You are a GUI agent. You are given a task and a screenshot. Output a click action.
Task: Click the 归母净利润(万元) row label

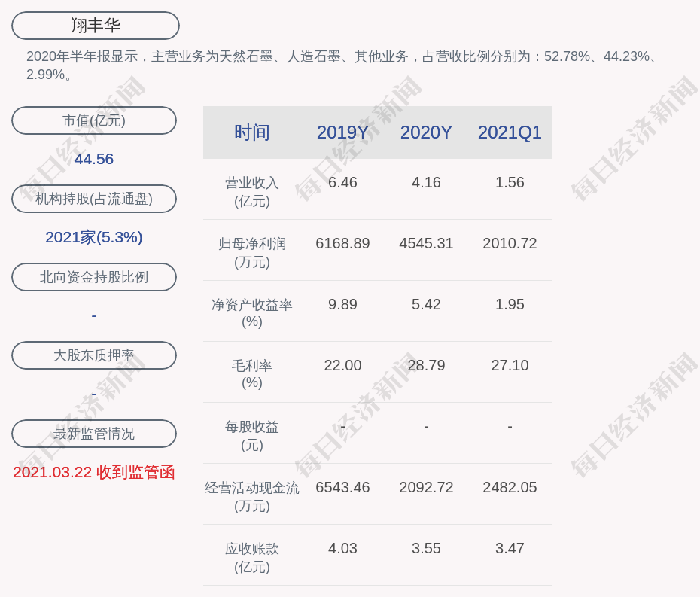click(x=251, y=252)
